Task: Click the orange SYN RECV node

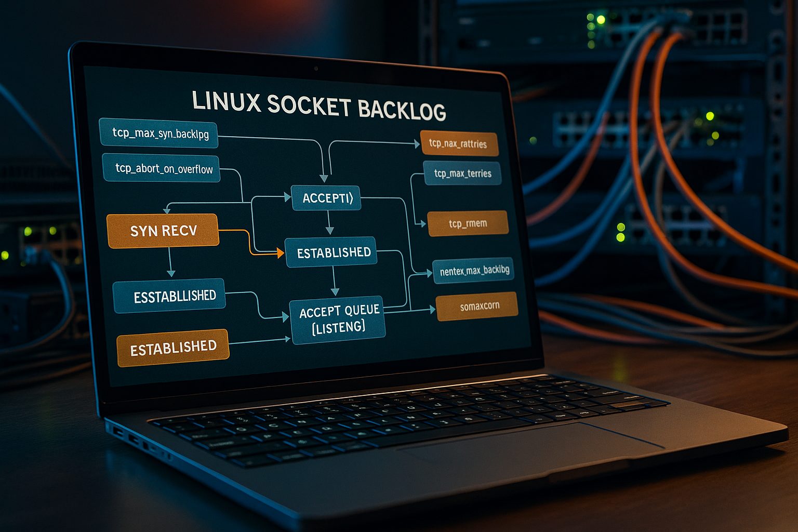Action: 163,230
